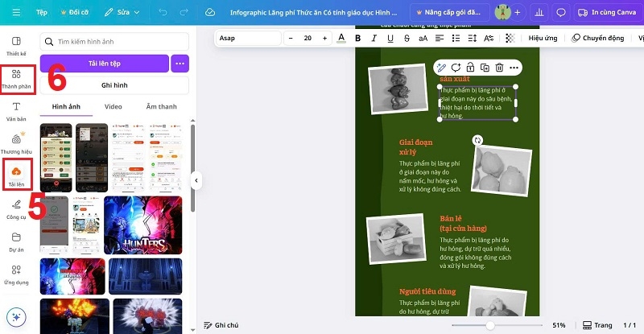Click the Nâng cấp gói upgrade button
Screen dimensions: 644x334
coord(449,12)
